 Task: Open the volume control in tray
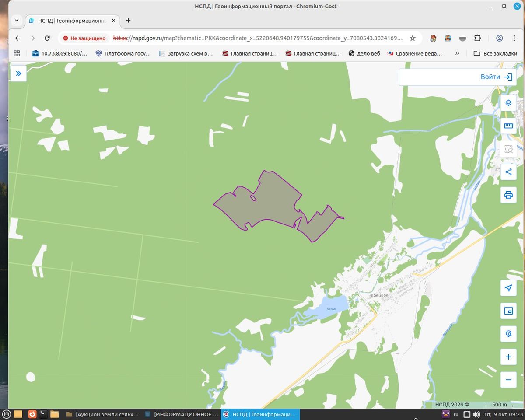[x=476, y=414]
